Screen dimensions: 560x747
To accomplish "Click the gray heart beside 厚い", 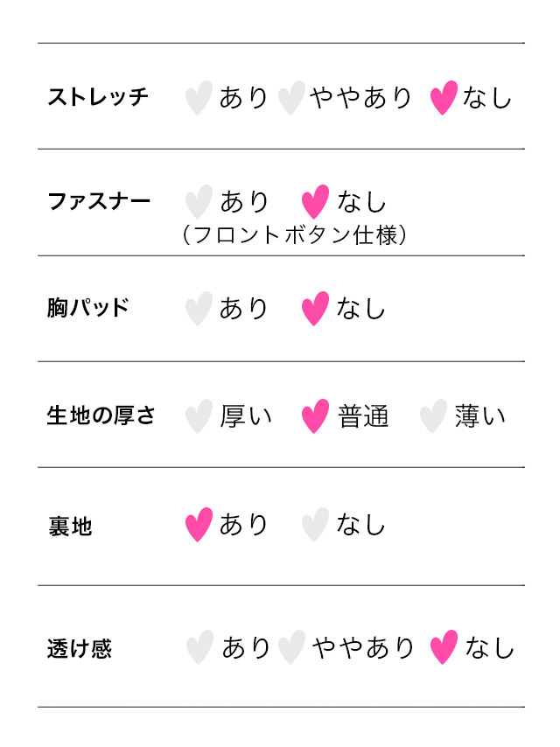I will (x=199, y=416).
